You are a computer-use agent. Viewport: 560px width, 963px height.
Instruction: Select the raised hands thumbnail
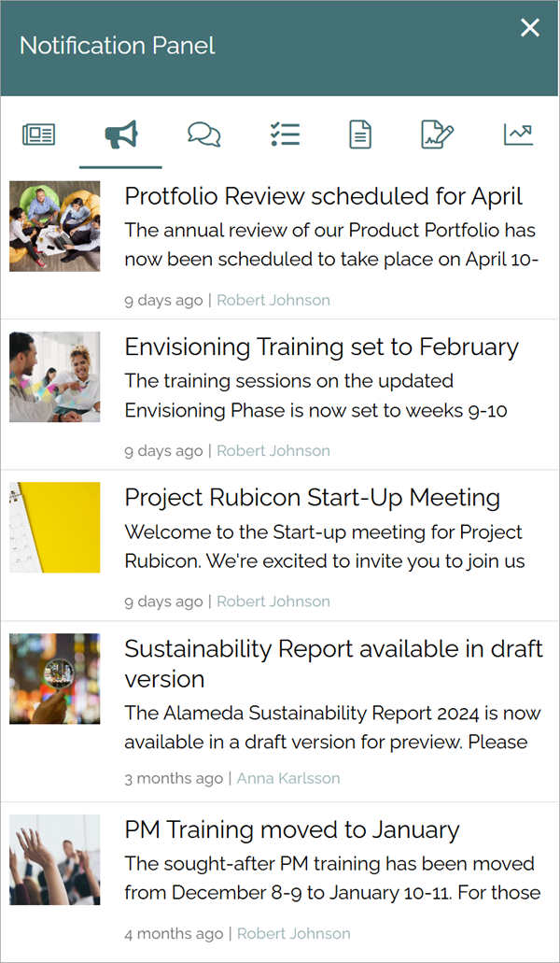point(54,860)
